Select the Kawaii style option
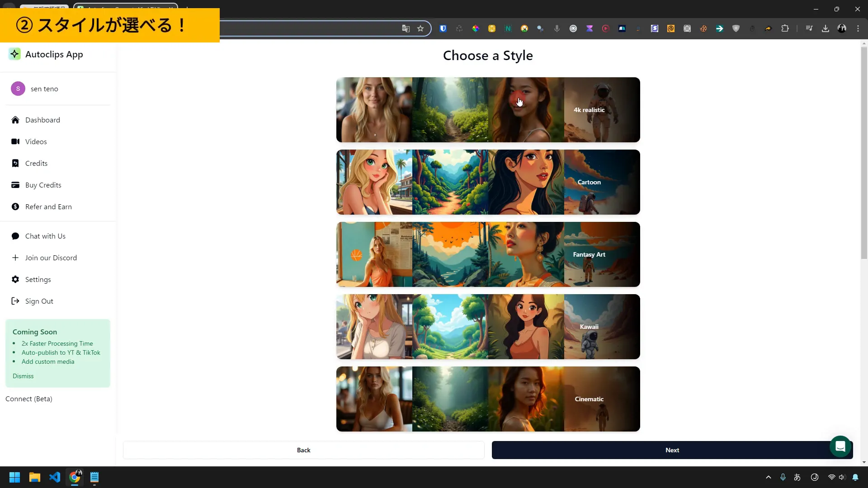Screen dimensions: 868x488 pyautogui.click(x=488, y=327)
